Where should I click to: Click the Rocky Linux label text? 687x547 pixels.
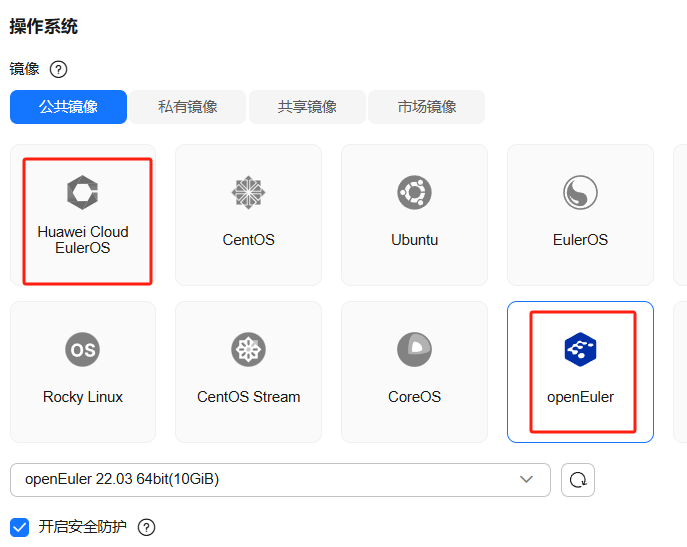coord(83,397)
